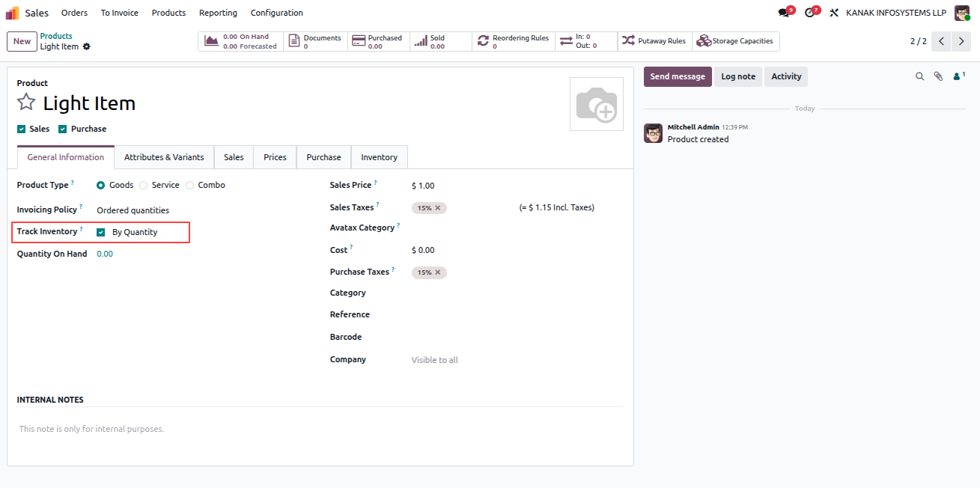This screenshot has width=980, height=488.
Task: Go to previous record arrow
Action: pos(942,41)
